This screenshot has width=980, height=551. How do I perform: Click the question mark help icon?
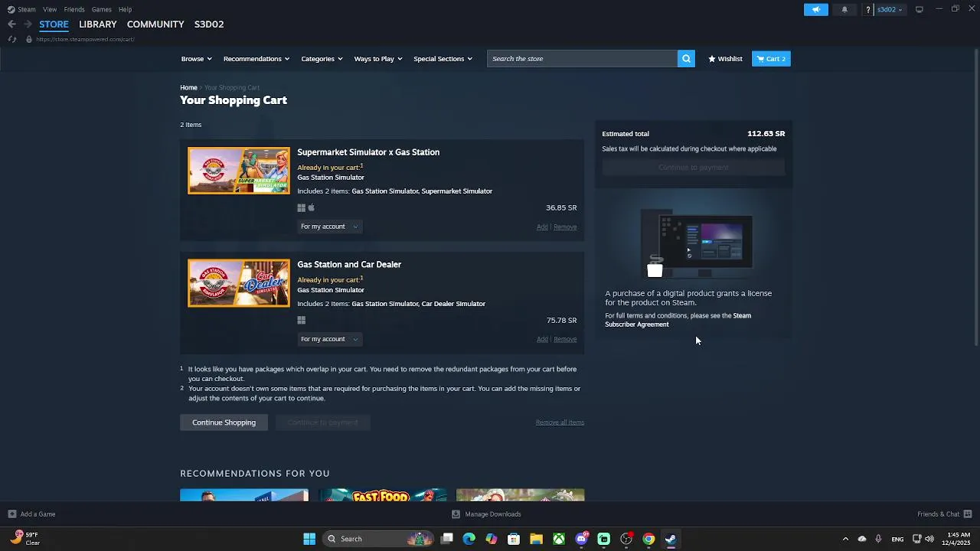(868, 9)
